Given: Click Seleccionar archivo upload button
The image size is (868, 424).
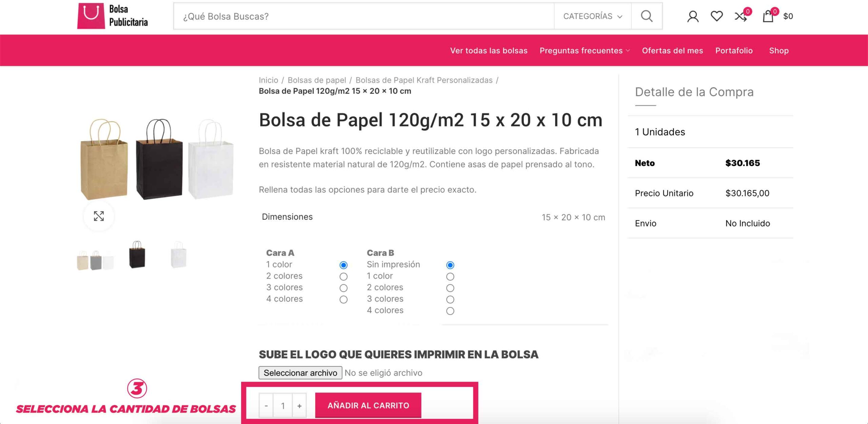Looking at the screenshot, I should (x=300, y=373).
